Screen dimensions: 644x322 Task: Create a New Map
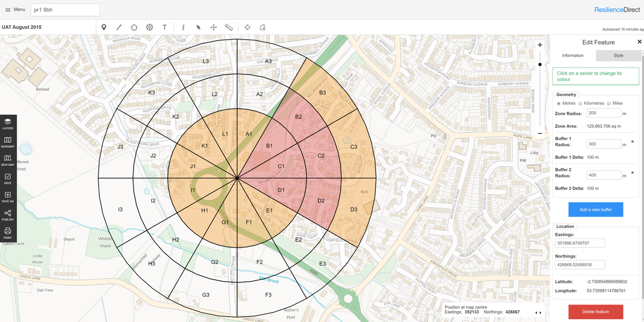[8, 160]
